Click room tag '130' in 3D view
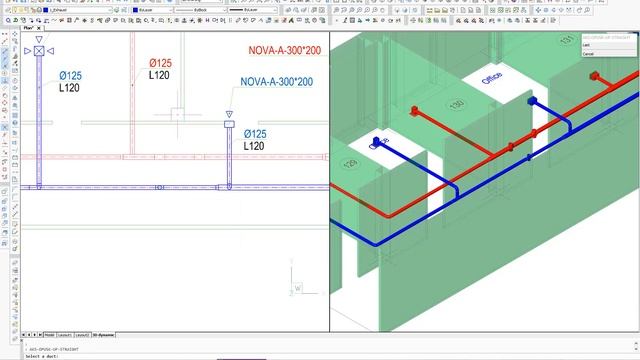Screen dimensions: 640x360 tap(456, 104)
